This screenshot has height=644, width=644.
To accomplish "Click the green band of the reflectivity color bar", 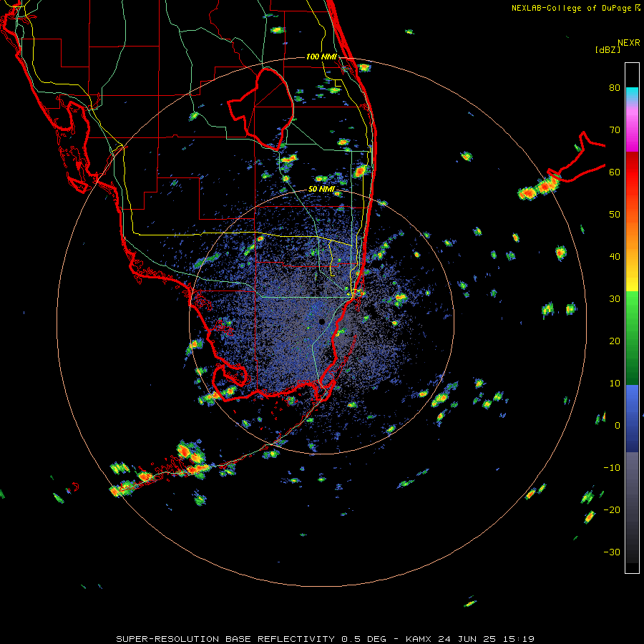I will click(x=632, y=338).
